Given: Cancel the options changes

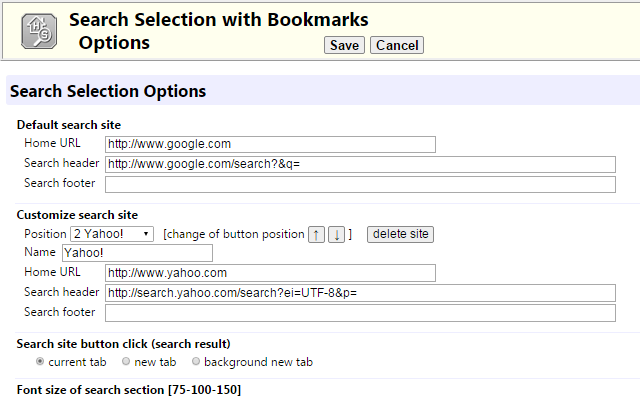Looking at the screenshot, I should (x=397, y=45).
